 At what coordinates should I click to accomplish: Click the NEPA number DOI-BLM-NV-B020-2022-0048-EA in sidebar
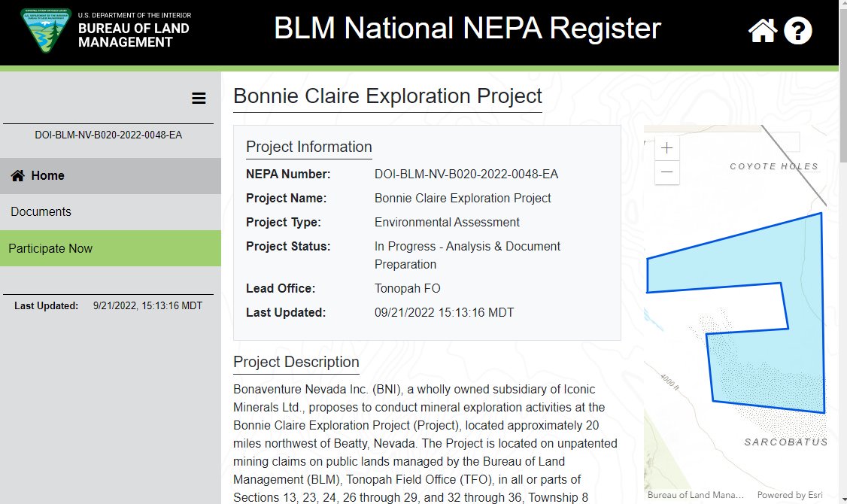pyautogui.click(x=108, y=135)
